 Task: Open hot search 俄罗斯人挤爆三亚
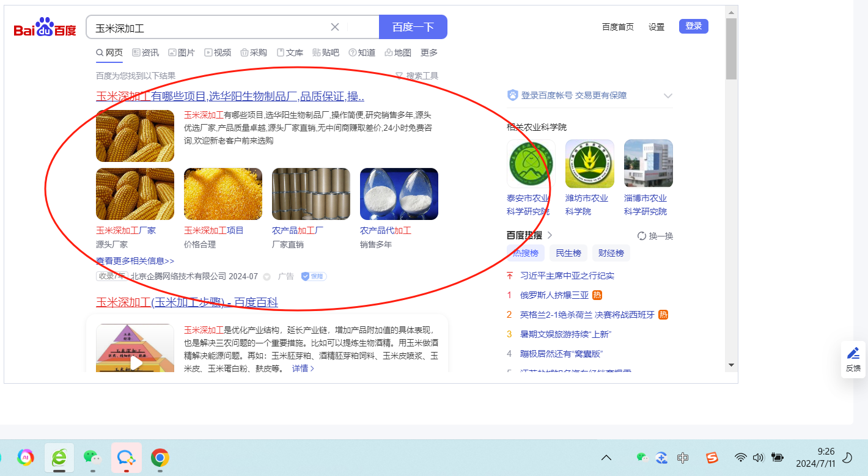554,295
